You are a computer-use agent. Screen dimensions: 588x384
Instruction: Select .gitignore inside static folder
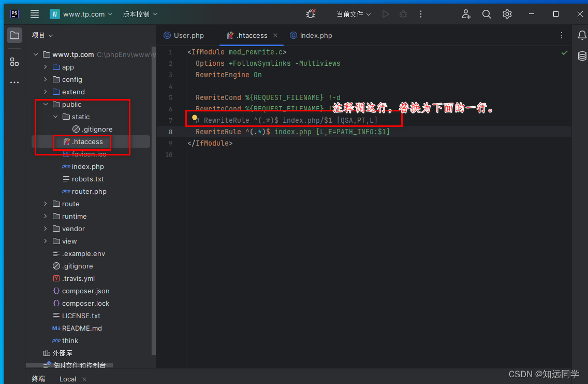92,129
